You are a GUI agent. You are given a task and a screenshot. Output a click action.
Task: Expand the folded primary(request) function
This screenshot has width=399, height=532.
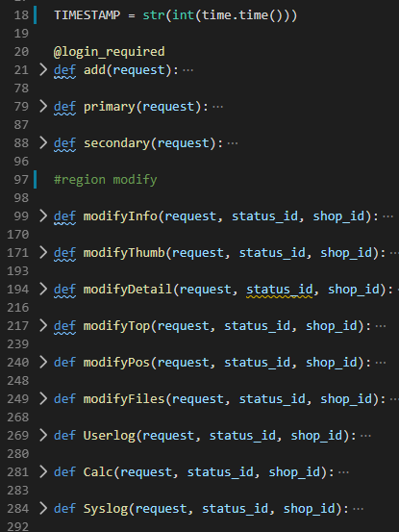coord(43,107)
